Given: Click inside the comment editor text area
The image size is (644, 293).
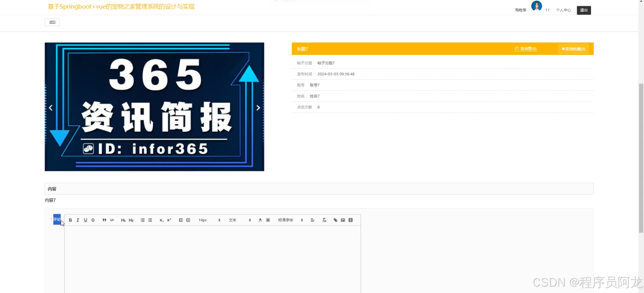Looking at the screenshot, I should 213,260.
